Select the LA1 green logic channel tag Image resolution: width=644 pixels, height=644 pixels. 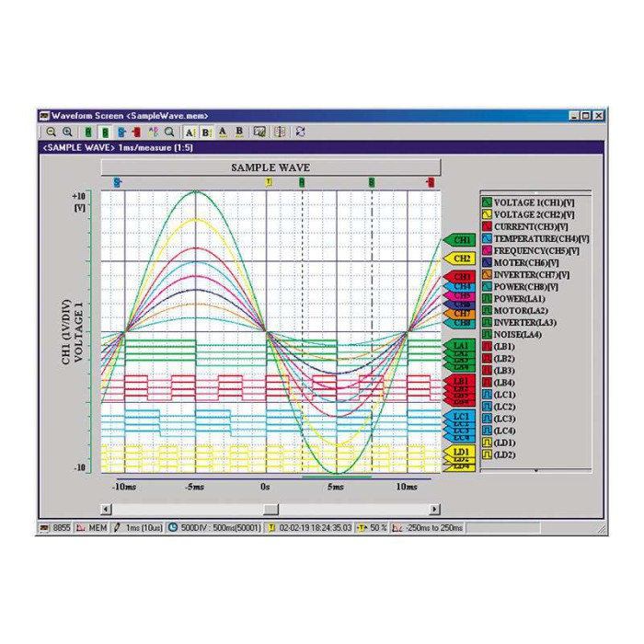pos(460,346)
